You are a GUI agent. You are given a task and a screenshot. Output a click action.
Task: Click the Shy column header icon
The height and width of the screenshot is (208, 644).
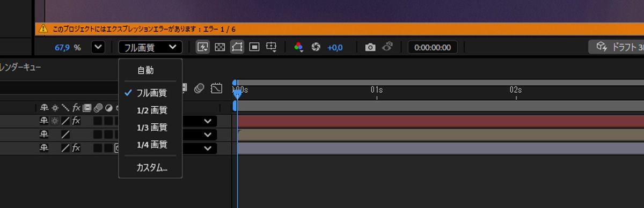pyautogui.click(x=44, y=107)
